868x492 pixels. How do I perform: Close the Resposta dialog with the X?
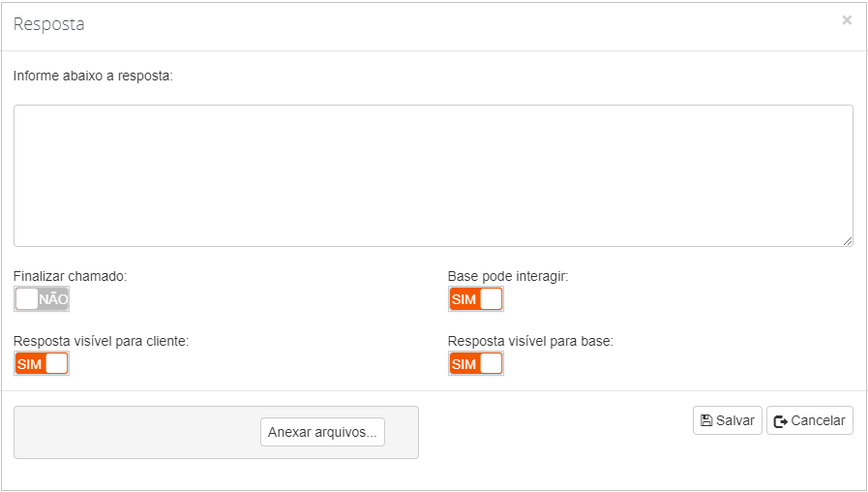pyautogui.click(x=847, y=20)
